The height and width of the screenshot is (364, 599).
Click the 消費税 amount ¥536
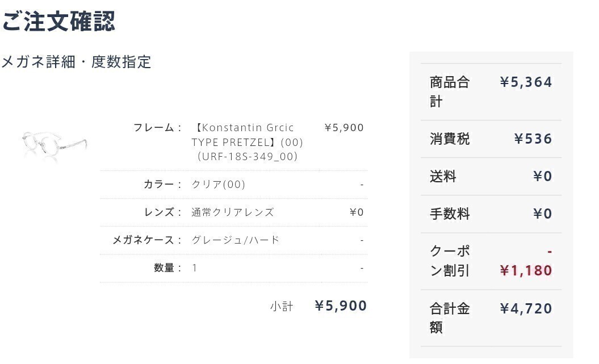point(533,139)
